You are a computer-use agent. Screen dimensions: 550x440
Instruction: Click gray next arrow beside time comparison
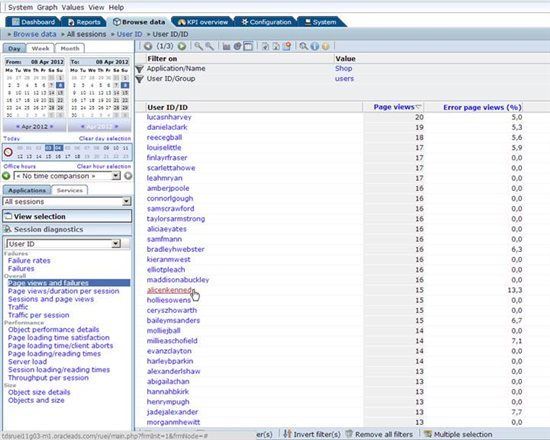point(128,176)
